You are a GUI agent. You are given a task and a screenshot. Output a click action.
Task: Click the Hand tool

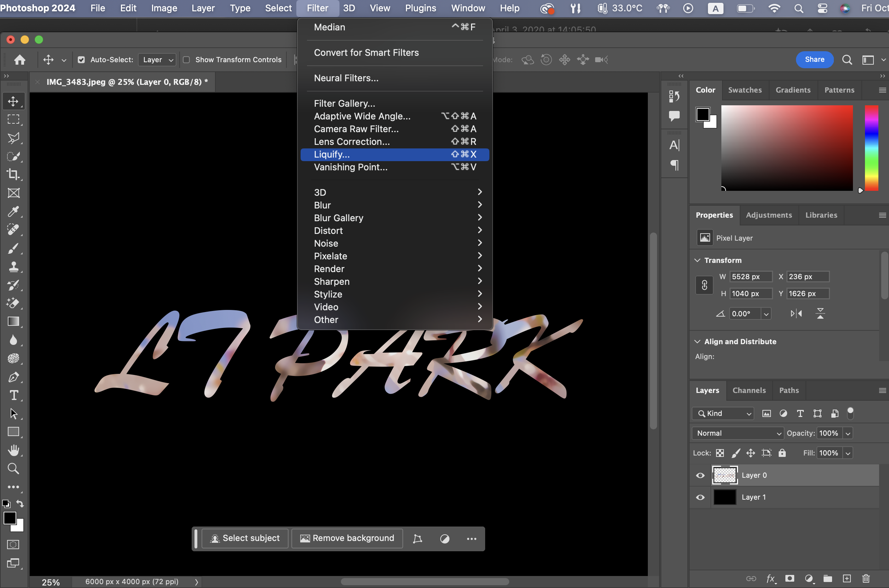click(13, 451)
